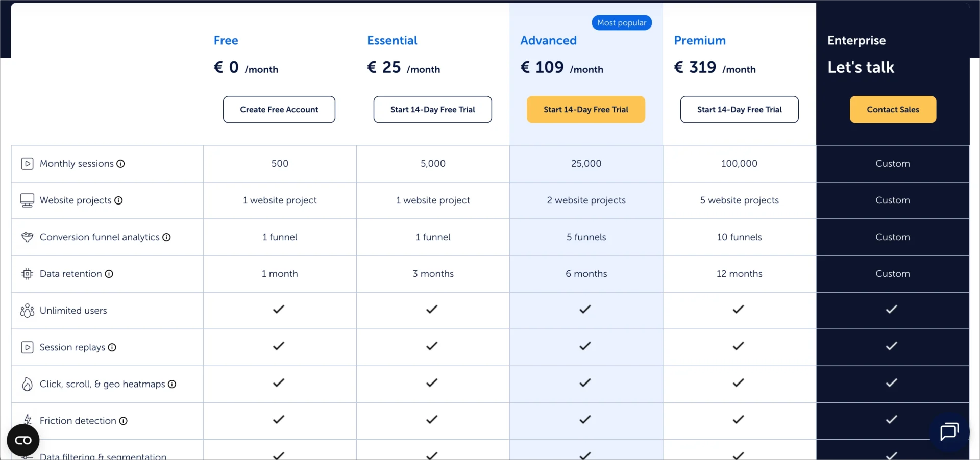Click the Most popular badge

(621, 22)
